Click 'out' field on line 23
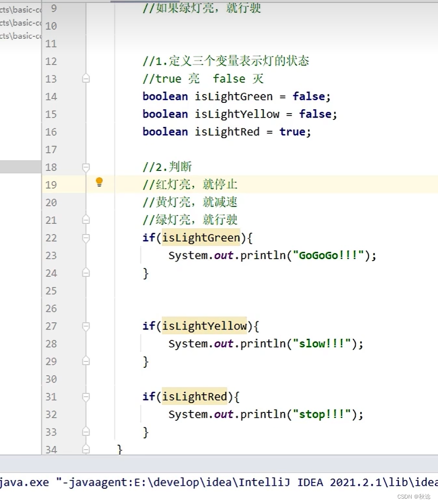 (x=224, y=256)
